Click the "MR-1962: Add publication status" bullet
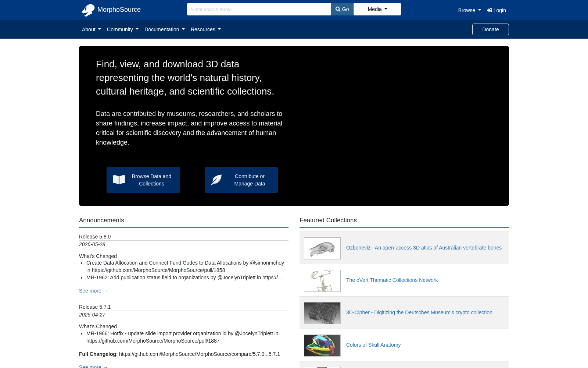 (x=184, y=277)
